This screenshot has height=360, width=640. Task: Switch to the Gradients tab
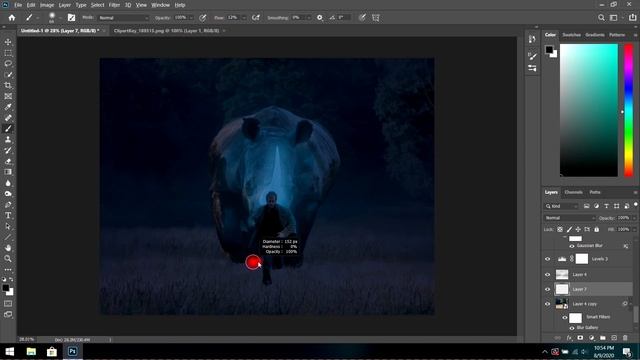point(595,35)
